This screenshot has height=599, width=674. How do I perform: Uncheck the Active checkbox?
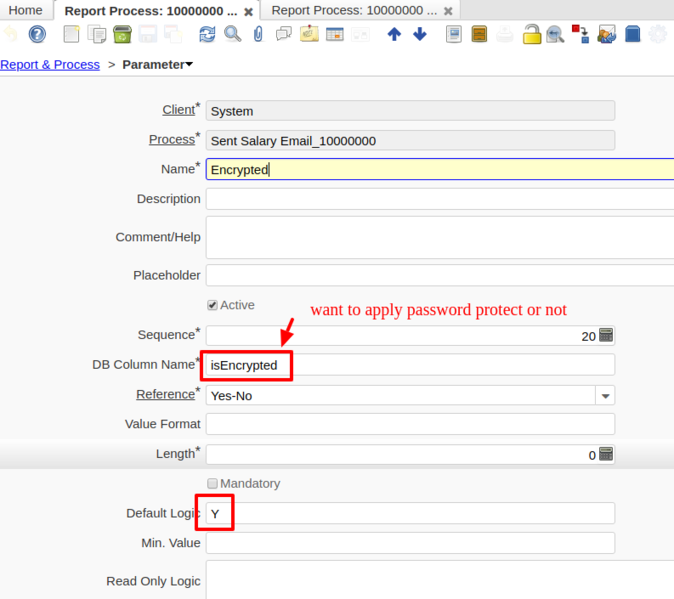212,305
